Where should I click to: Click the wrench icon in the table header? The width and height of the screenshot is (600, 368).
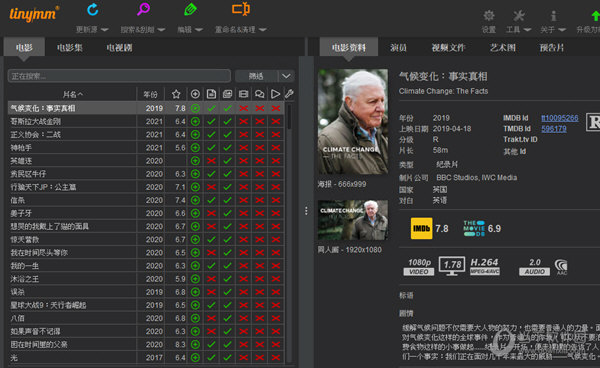click(x=289, y=94)
